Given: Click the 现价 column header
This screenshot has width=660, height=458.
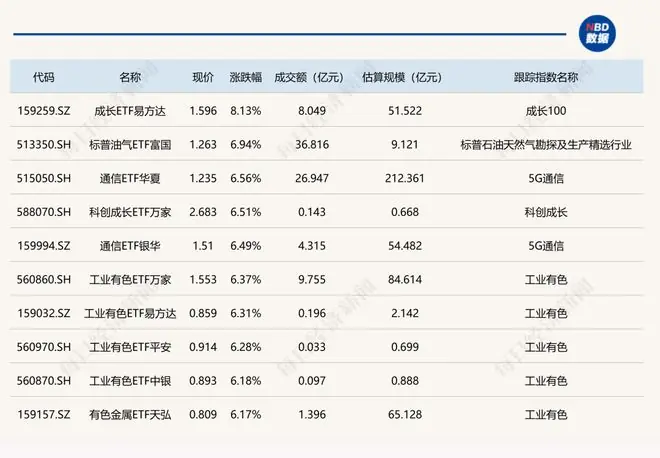Looking at the screenshot, I should 203,77.
